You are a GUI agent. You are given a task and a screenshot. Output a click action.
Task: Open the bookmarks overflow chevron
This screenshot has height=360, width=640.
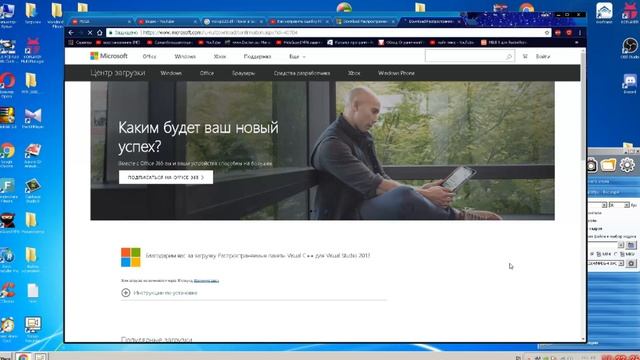pos(576,42)
